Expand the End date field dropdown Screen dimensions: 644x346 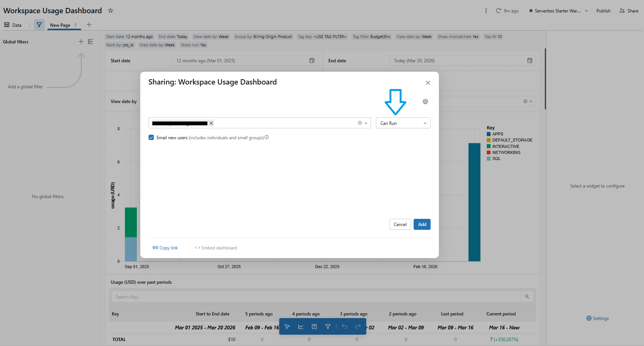point(529,60)
